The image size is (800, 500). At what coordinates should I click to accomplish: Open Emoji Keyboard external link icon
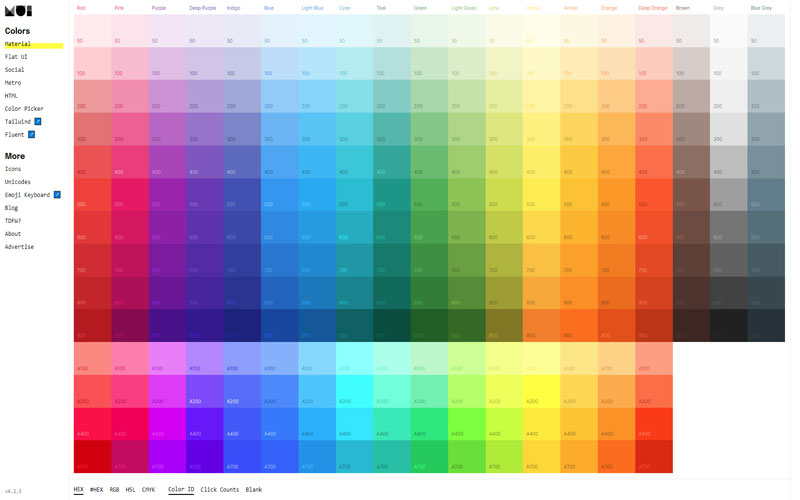[x=57, y=195]
